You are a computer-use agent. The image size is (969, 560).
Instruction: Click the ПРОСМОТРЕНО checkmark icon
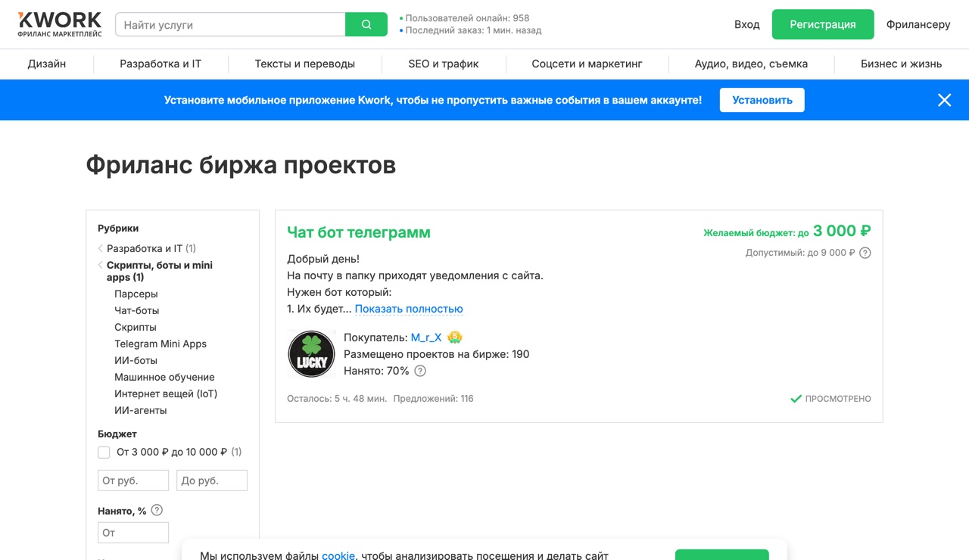(796, 399)
